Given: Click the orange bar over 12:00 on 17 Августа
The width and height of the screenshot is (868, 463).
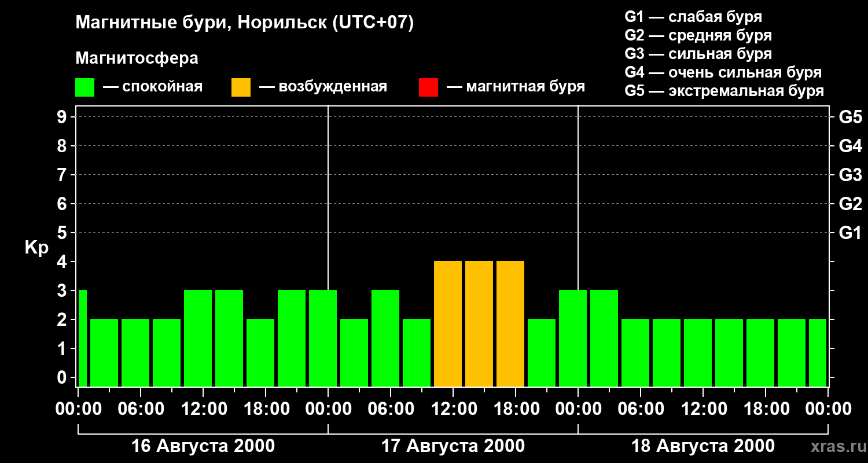Looking at the screenshot, I should click(448, 324).
